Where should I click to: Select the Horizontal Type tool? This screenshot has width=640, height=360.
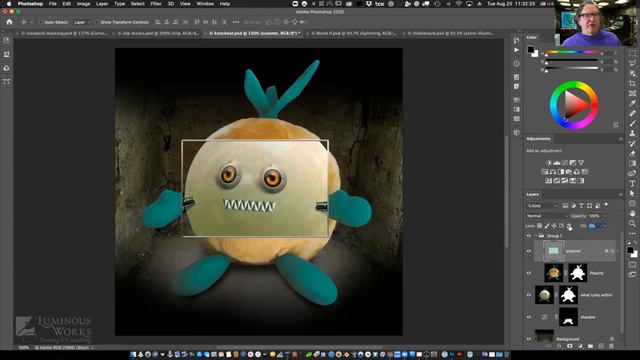632,183
